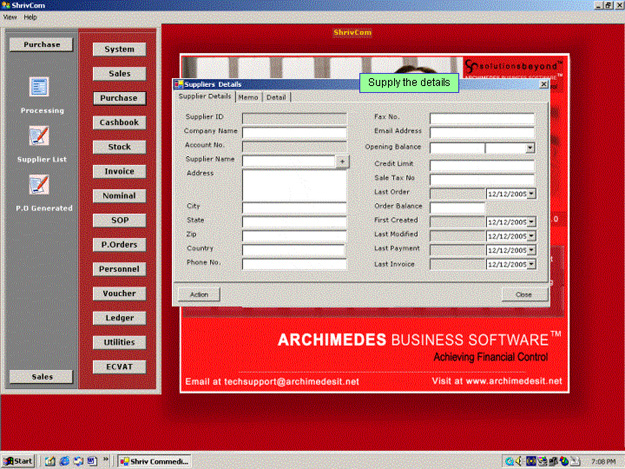Click the Company Name input field
Viewport: 625px width, 469px height.
(x=292, y=131)
